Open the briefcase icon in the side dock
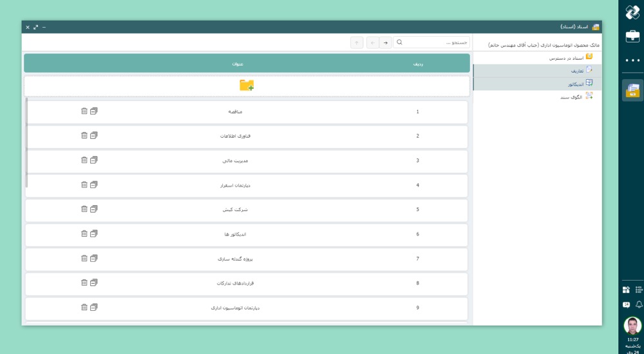644x354 pixels. point(632,37)
